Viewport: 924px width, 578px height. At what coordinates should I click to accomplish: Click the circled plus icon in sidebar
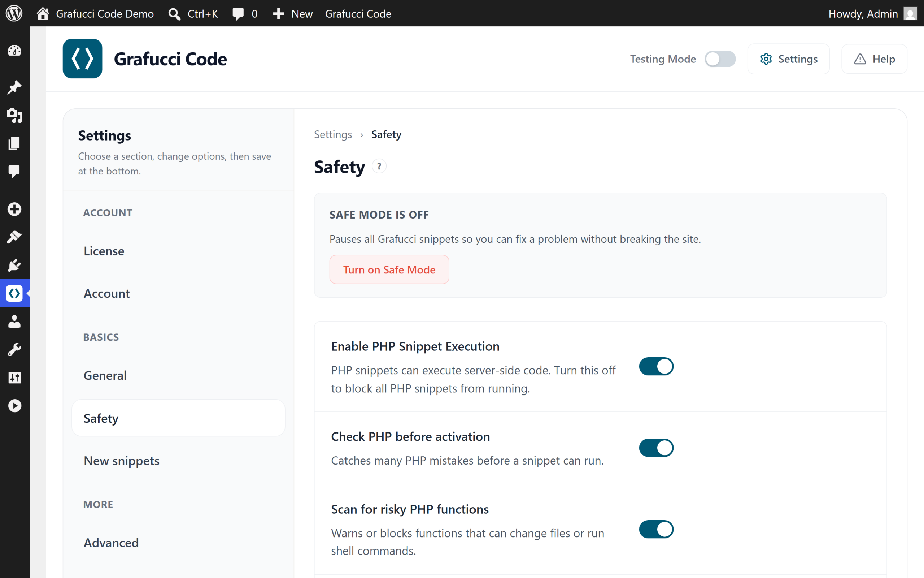pyautogui.click(x=14, y=209)
